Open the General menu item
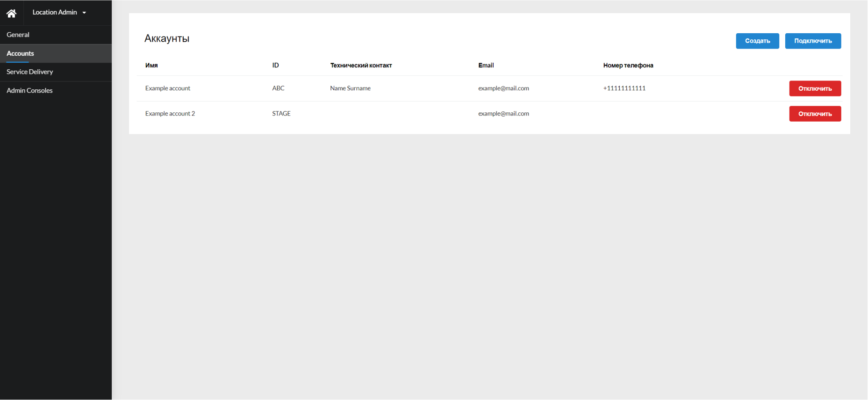Screen dimensions: 868x400 (x=18, y=35)
